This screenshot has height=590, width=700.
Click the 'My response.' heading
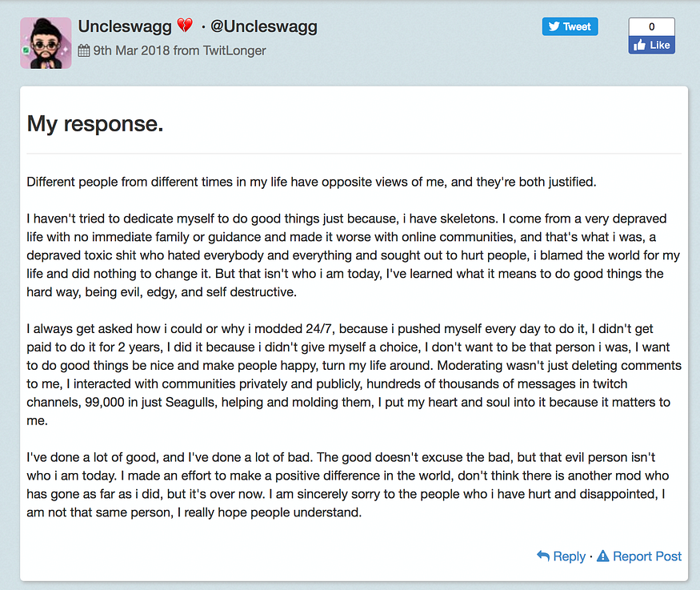pyautogui.click(x=95, y=123)
